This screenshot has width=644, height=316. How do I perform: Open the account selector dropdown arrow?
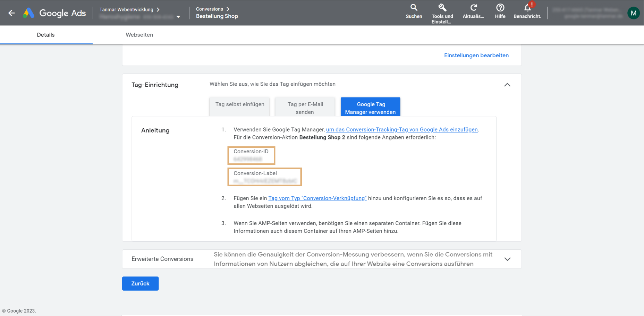(178, 17)
